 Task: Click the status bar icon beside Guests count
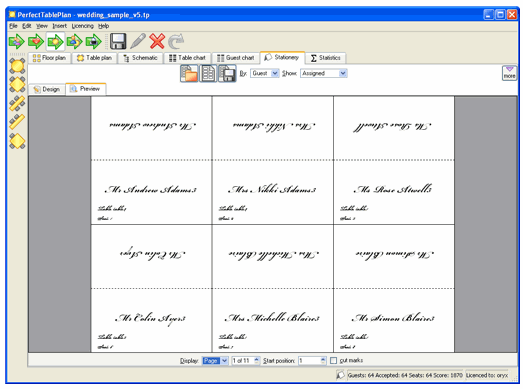click(x=340, y=375)
